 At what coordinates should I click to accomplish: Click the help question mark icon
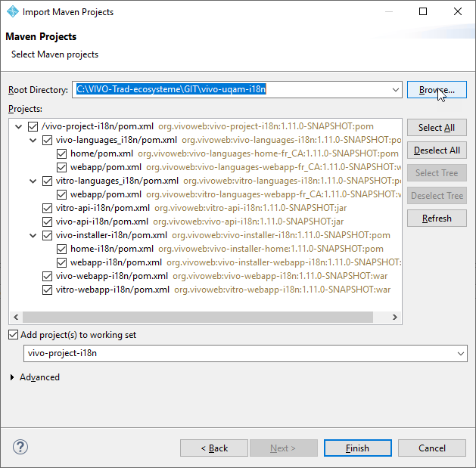point(20,447)
